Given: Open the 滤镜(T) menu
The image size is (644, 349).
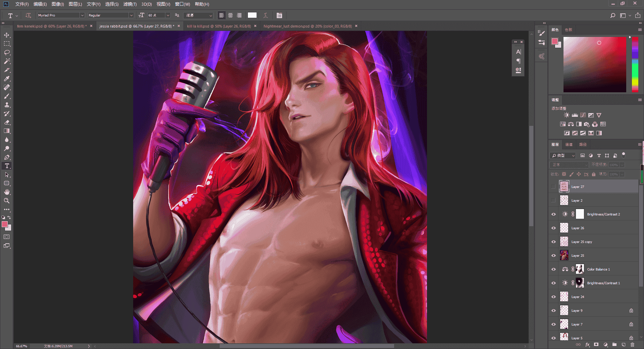Looking at the screenshot, I should [x=130, y=4].
